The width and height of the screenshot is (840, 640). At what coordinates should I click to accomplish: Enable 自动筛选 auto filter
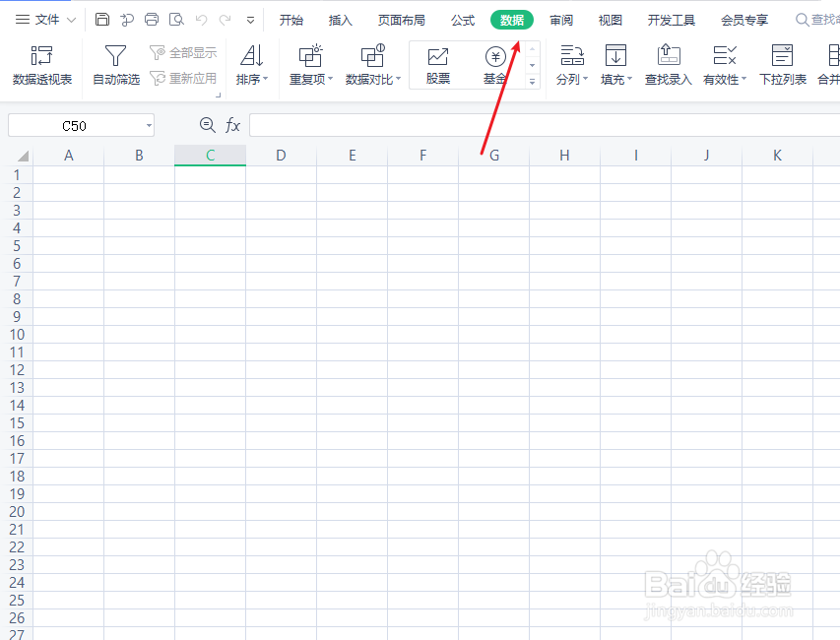click(x=116, y=65)
